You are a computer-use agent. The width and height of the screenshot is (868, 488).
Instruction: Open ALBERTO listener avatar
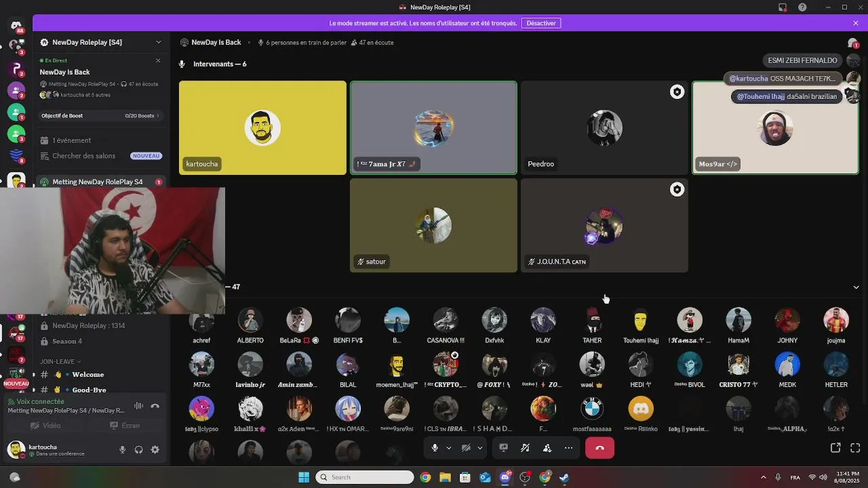[250, 321]
